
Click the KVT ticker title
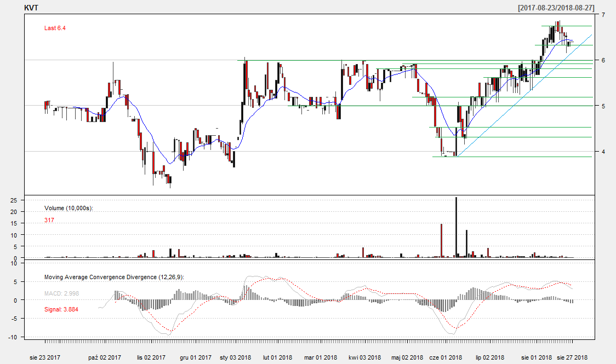click(31, 8)
